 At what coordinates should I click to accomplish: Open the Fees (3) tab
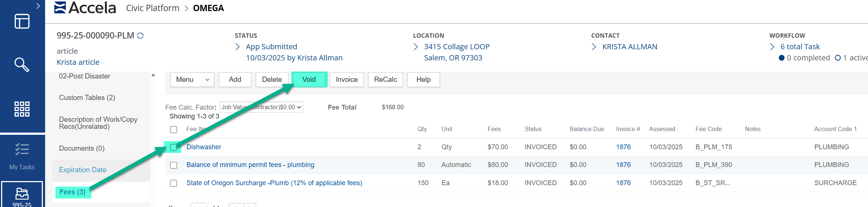pyautogui.click(x=72, y=192)
